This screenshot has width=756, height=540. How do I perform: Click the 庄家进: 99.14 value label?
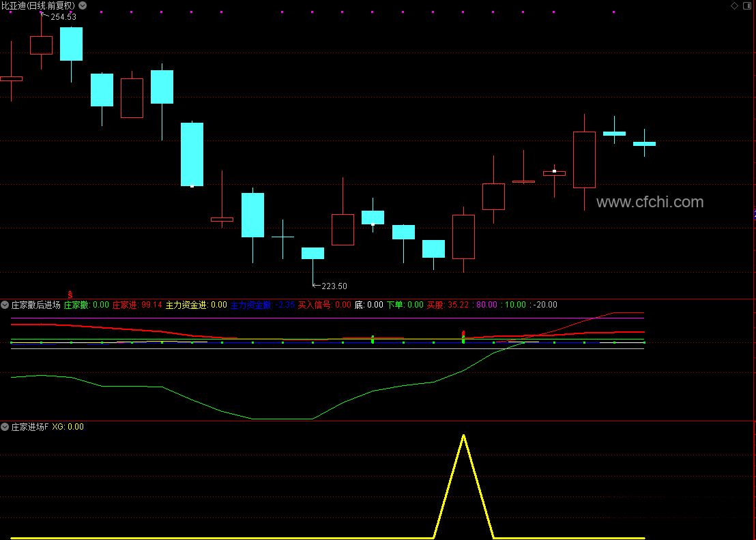(x=137, y=305)
